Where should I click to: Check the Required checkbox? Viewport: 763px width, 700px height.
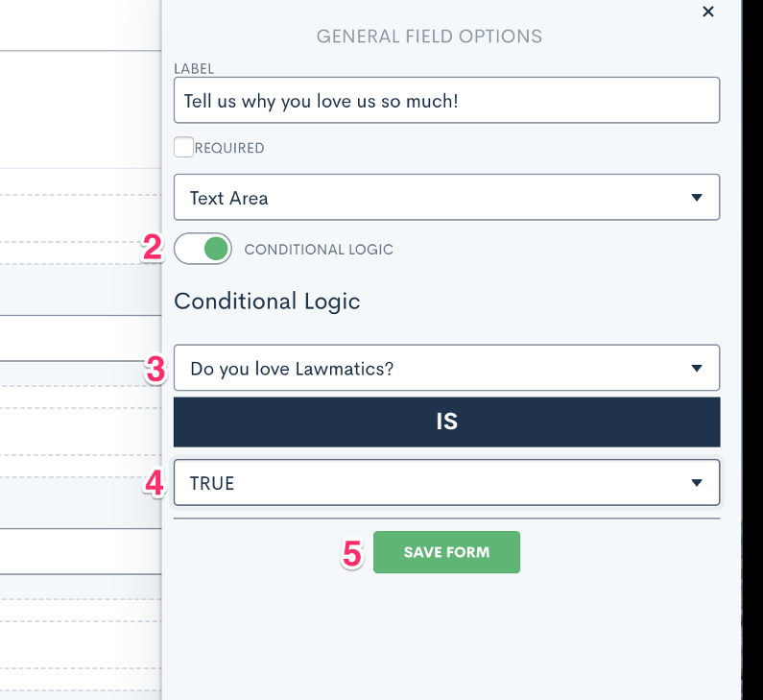(183, 147)
